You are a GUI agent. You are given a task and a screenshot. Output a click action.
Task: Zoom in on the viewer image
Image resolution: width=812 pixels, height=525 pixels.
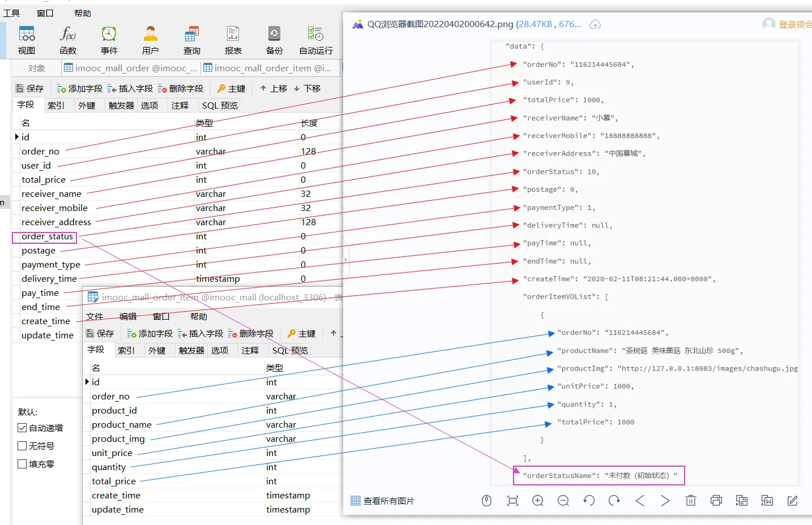click(x=538, y=501)
